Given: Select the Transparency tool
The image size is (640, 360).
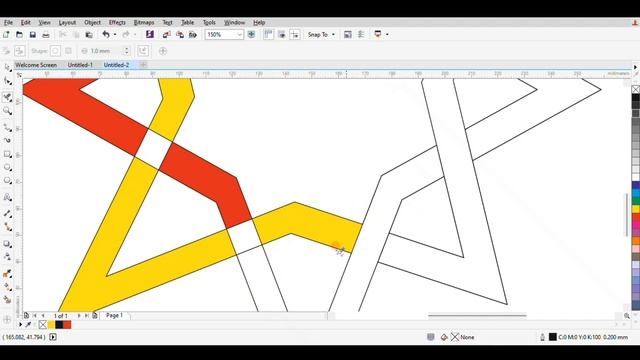Looking at the screenshot, I should click(7, 257).
